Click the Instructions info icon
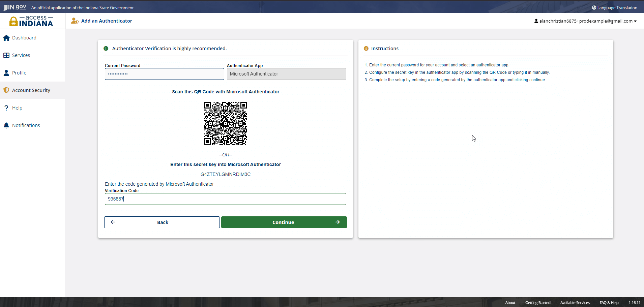644x307 pixels. point(366,49)
